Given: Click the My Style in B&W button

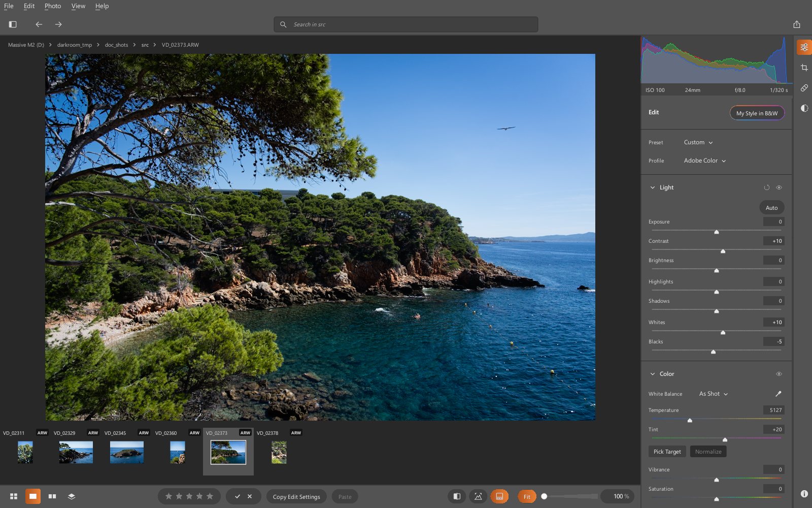Looking at the screenshot, I should point(757,113).
